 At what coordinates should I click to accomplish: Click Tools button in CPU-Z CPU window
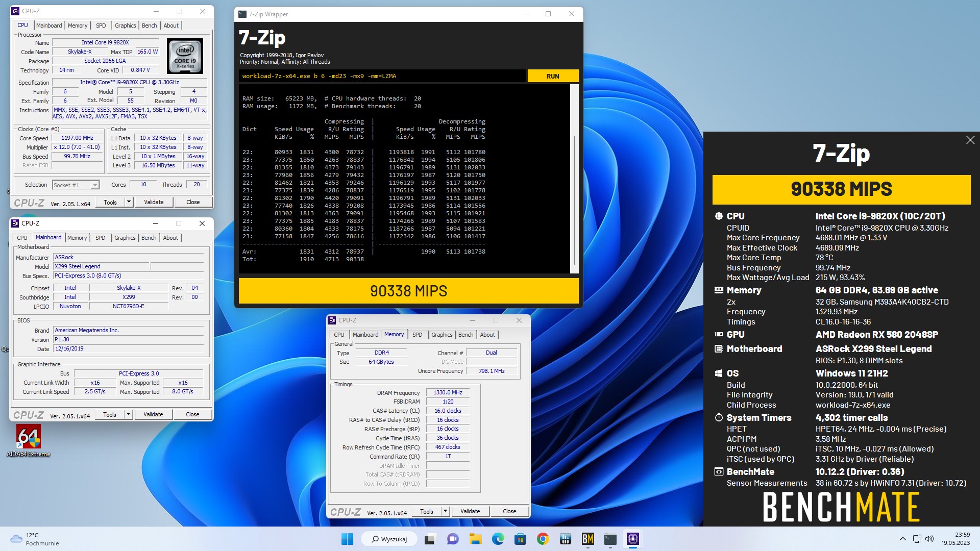[110, 202]
